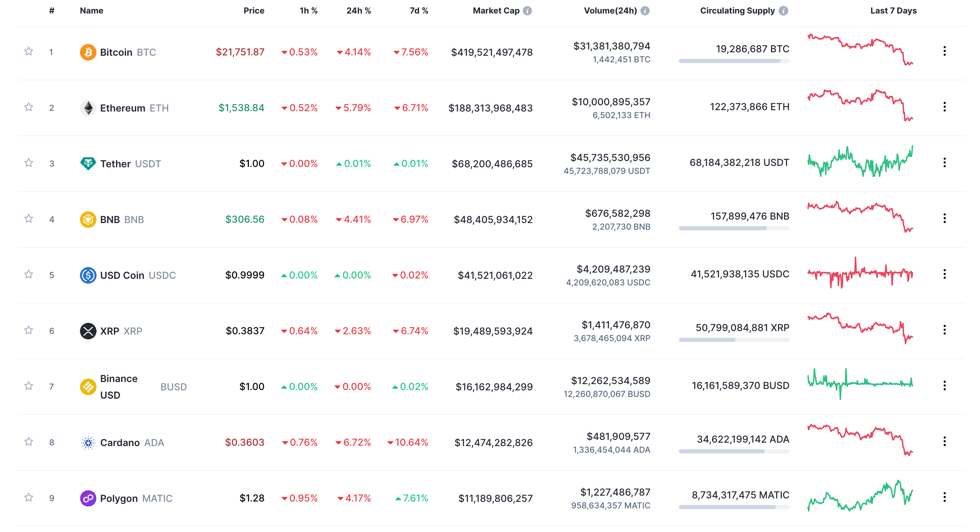Toggle the Binance USD watchlist star
Viewport: 980px width, 532px height.
pyautogui.click(x=28, y=386)
